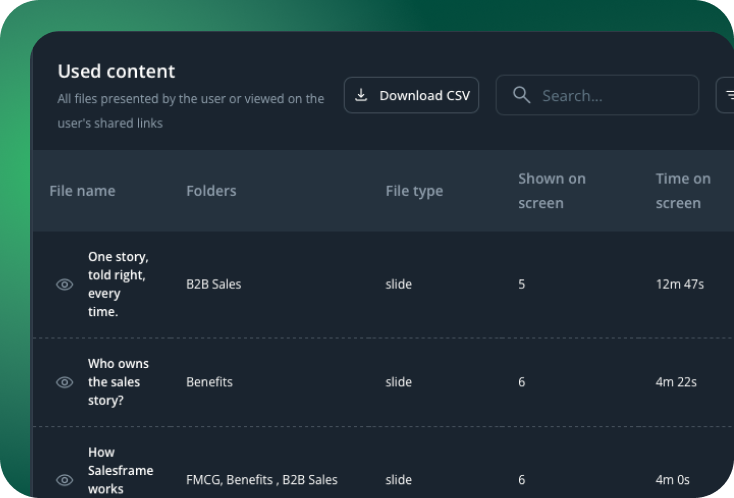Select 'FMCG, Benefits , B2B Sales' folder cell

pyautogui.click(x=262, y=480)
